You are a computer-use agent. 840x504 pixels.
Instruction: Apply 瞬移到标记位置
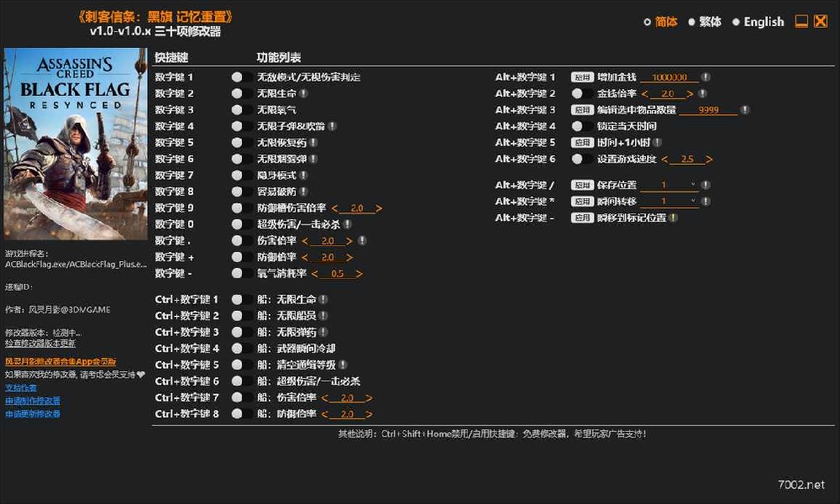point(582,218)
